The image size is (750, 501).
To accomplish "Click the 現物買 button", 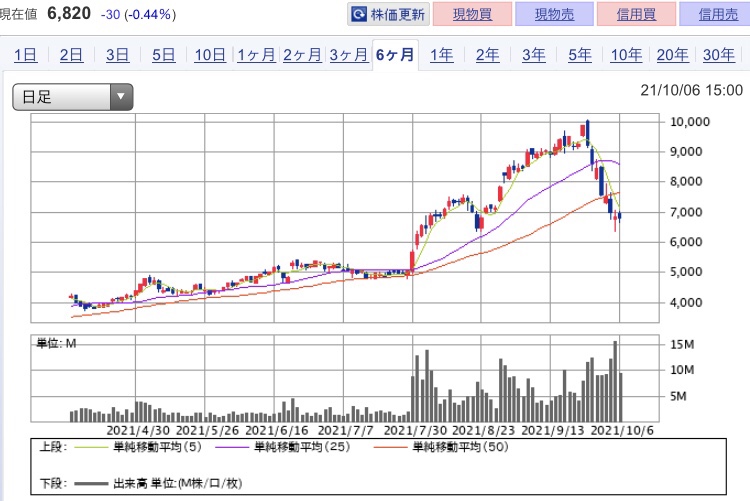I will coord(473,14).
